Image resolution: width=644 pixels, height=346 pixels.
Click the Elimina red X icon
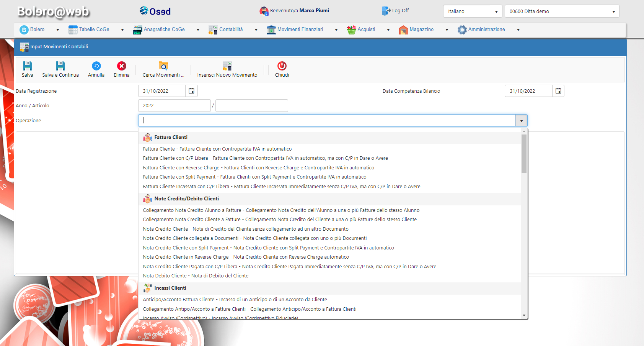(x=122, y=66)
